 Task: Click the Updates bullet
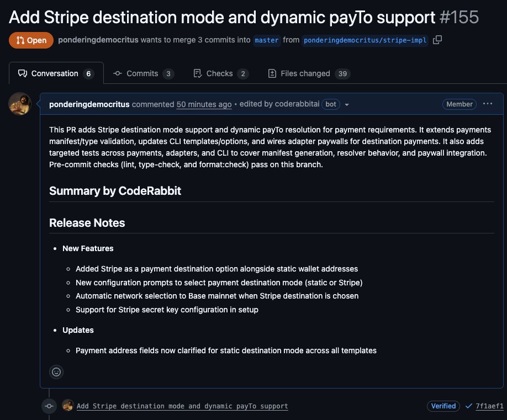tap(78, 330)
